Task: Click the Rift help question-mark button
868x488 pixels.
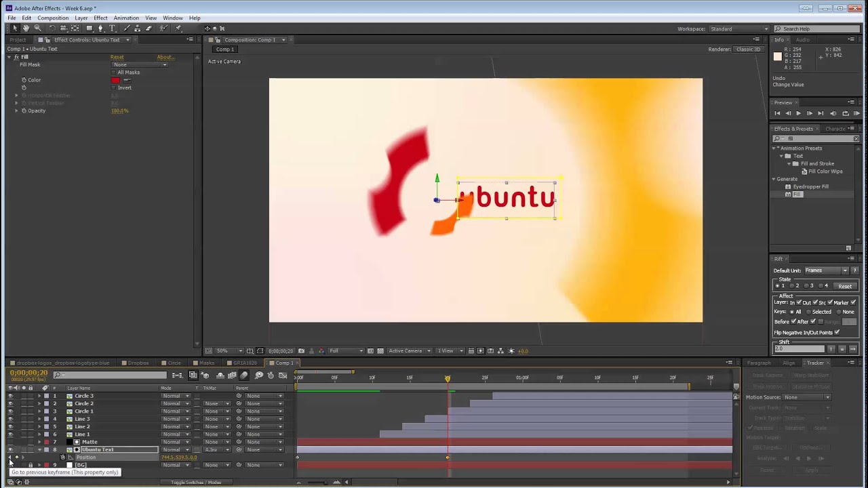Action: coord(855,270)
